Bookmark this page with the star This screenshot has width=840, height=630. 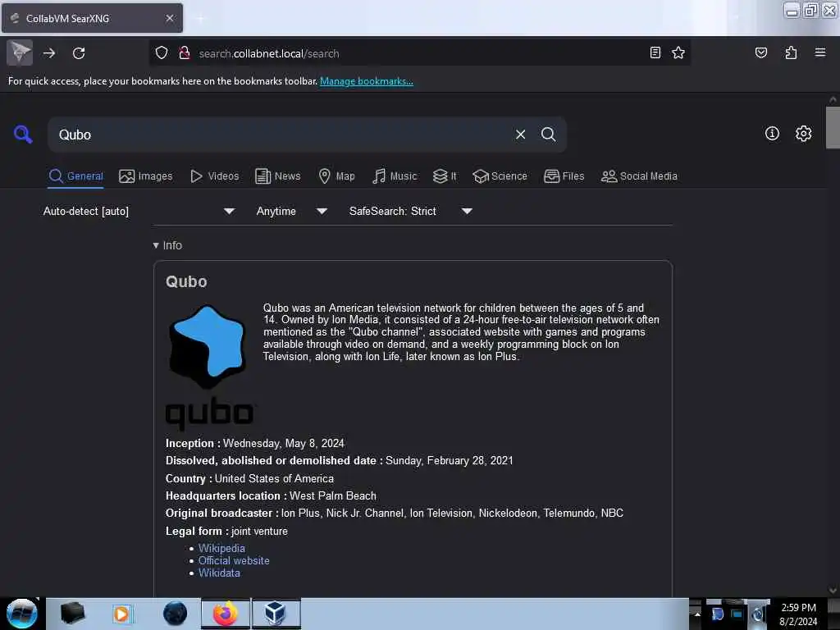coord(678,52)
